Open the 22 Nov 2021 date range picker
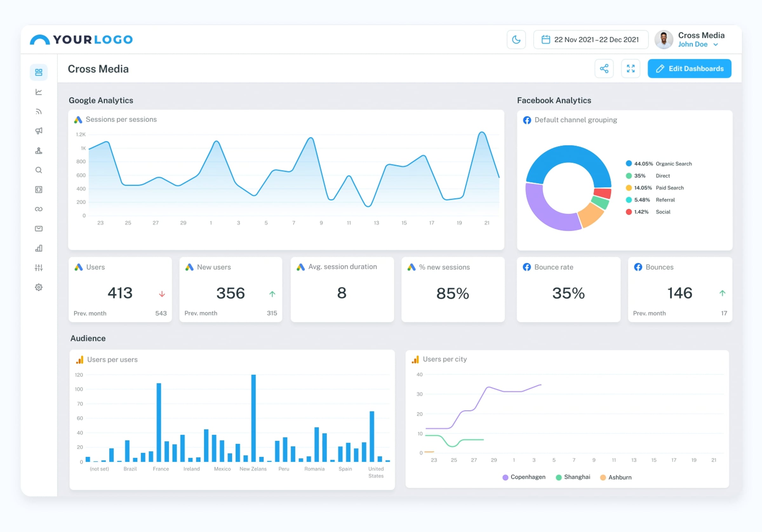 [x=591, y=39]
